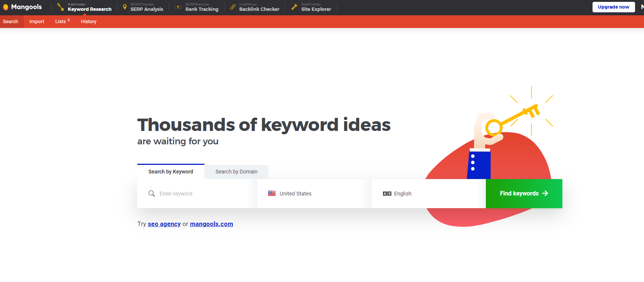This screenshot has width=644, height=282.
Task: Try the mangools.com example link
Action: pos(211,224)
